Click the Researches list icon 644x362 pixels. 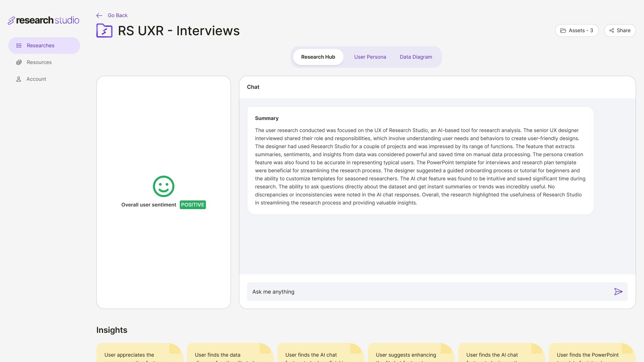tap(19, 46)
